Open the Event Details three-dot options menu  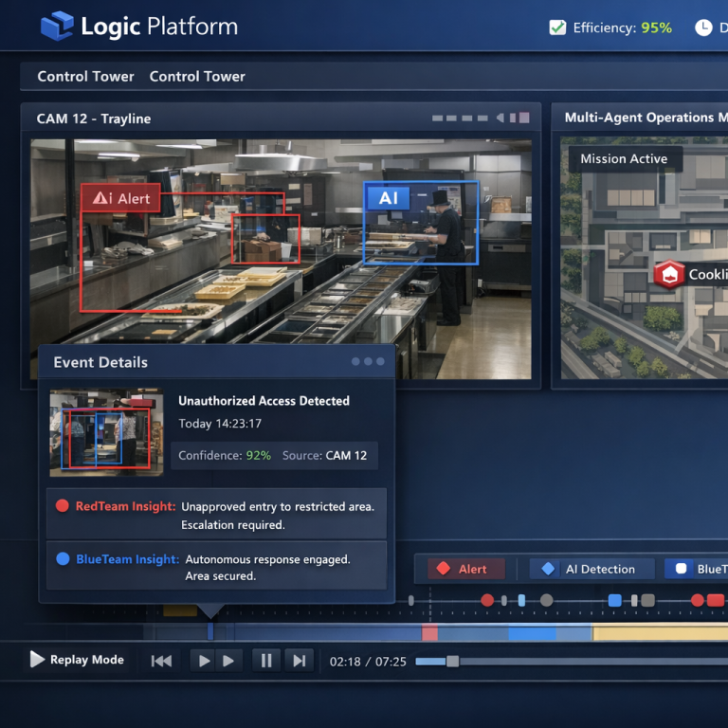coord(368,361)
